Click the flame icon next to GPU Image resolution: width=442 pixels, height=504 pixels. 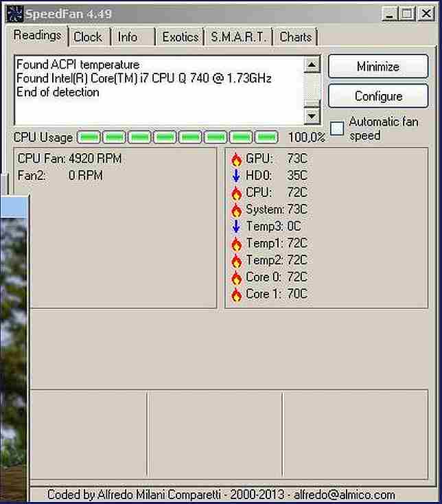[x=236, y=159]
